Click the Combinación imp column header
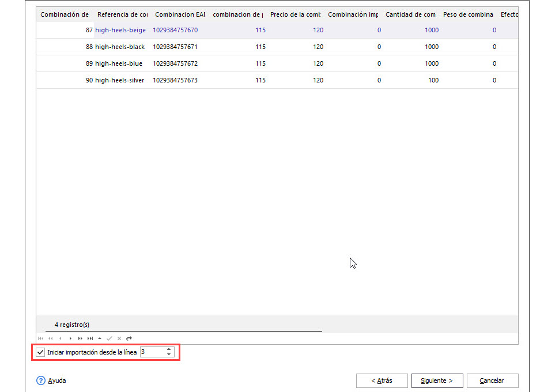The width and height of the screenshot is (559, 392). [353, 14]
